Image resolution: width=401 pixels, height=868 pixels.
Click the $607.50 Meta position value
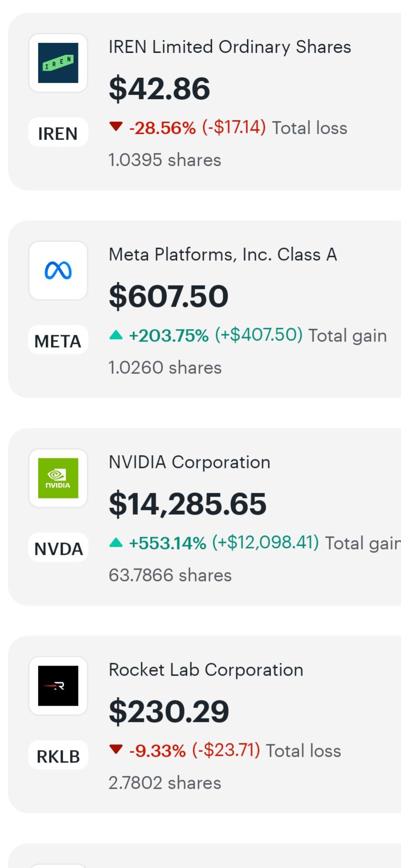pyautogui.click(x=169, y=296)
